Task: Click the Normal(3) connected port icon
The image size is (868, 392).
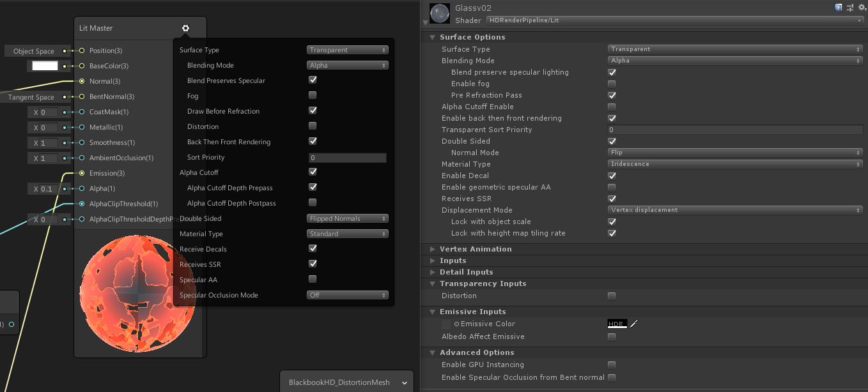Action: pyautogui.click(x=82, y=81)
